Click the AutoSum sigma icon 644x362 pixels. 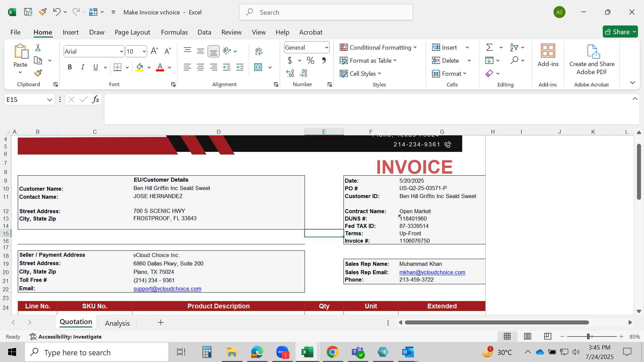pos(489,47)
